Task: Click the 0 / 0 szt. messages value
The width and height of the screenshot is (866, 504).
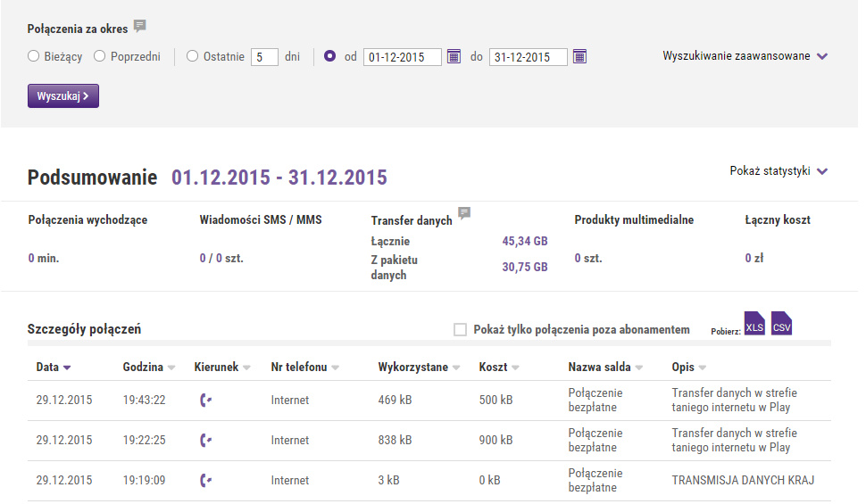Action: pyautogui.click(x=221, y=259)
